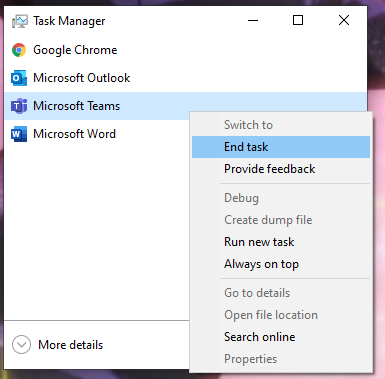This screenshot has height=379, width=385.
Task: Choose Always on top entry
Action: 281,264
